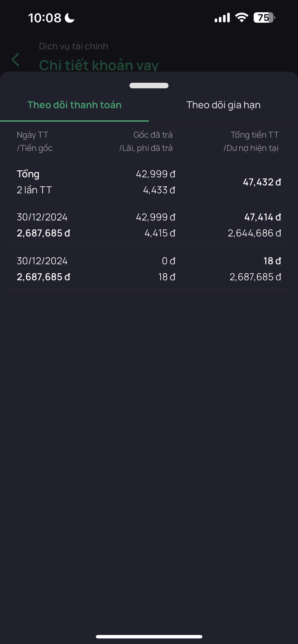Tap the moon Focus mode icon
The height and width of the screenshot is (644, 298).
tap(70, 18)
